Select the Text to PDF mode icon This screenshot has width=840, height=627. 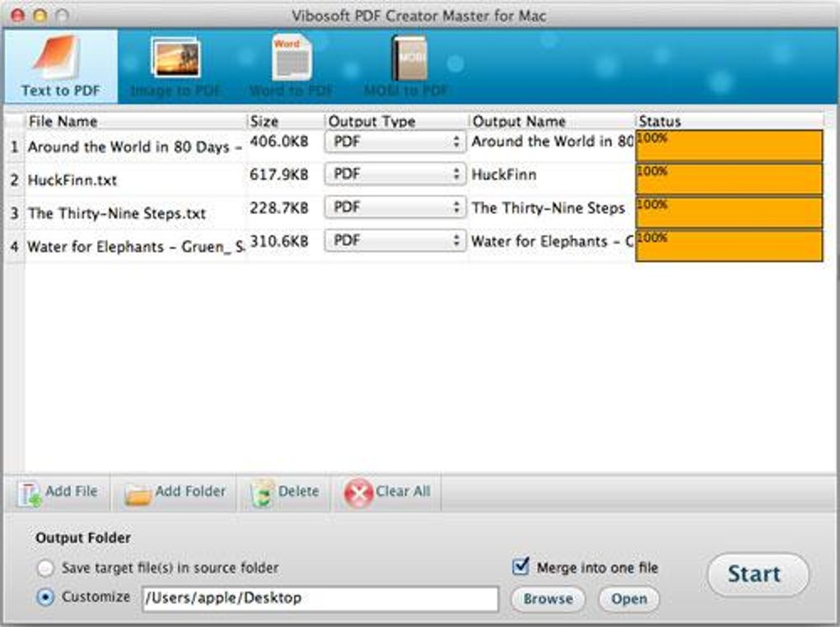55,57
